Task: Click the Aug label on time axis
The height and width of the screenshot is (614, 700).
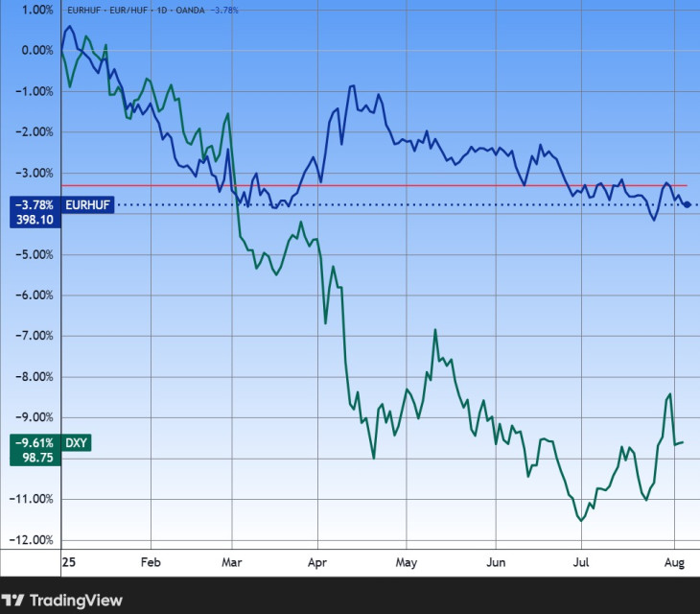Action: tap(674, 562)
